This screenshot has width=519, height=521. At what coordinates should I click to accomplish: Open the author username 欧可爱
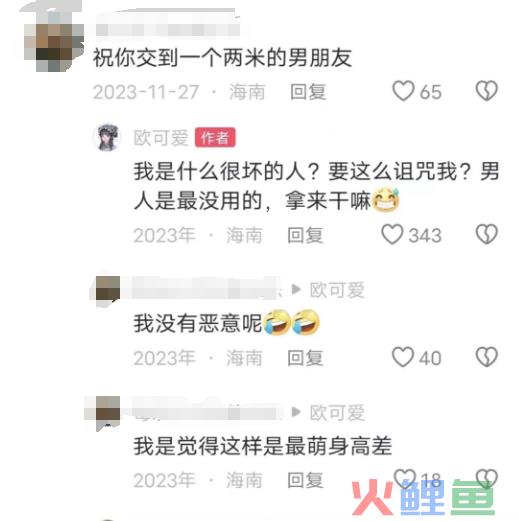tap(161, 138)
